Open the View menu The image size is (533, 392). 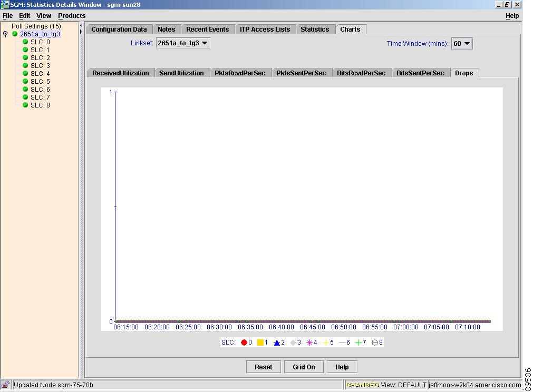tap(44, 16)
